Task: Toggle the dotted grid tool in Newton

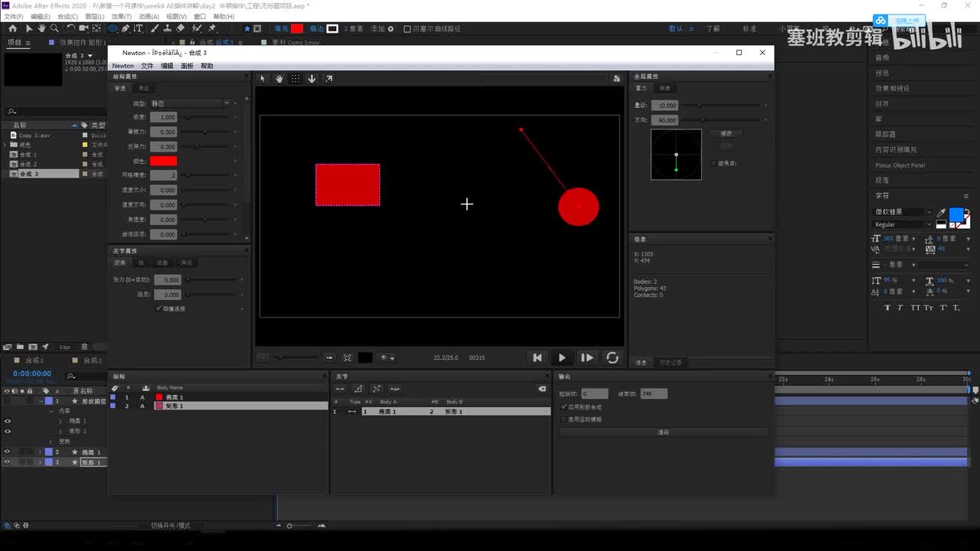Action: (296, 79)
